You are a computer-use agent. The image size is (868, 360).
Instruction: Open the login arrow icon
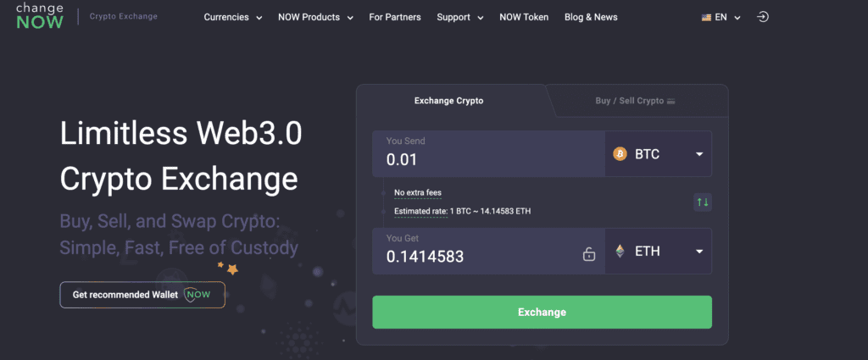coord(763,17)
